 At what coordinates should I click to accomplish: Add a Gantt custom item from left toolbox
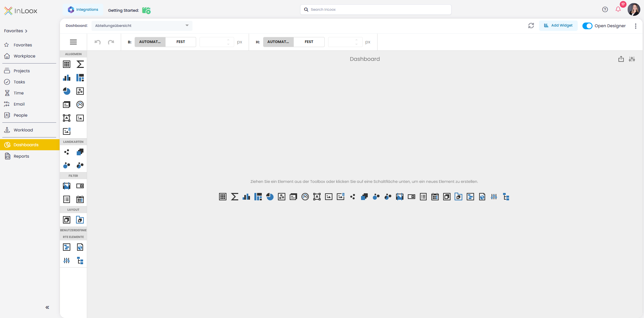tap(67, 247)
